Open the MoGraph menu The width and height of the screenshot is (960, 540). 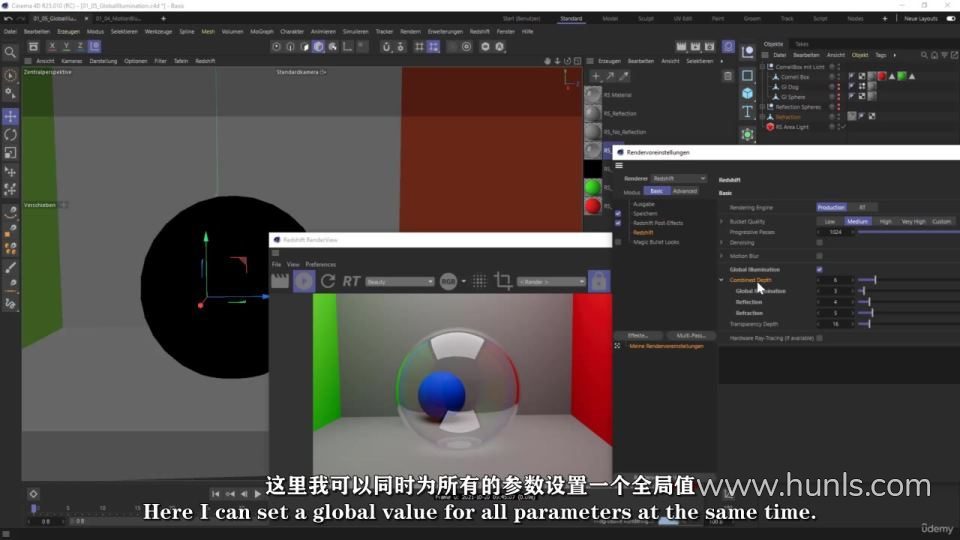click(x=262, y=31)
